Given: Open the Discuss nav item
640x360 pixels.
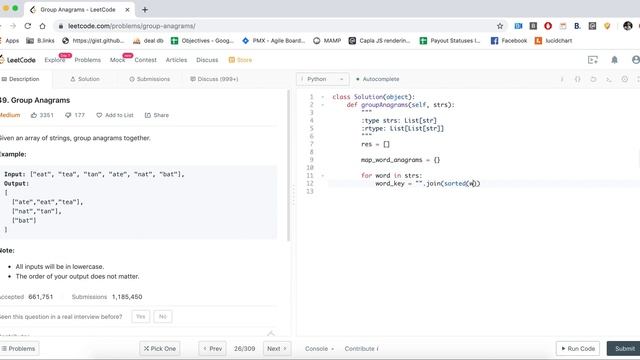Looking at the screenshot, I should tap(207, 60).
